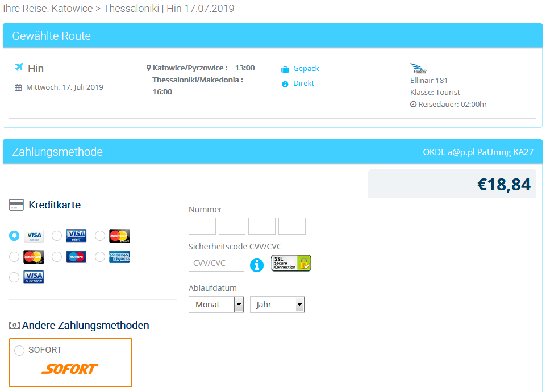Click the booking reference OKDL a@p.pl text
The height and width of the screenshot is (392, 546).
pyautogui.click(x=478, y=152)
